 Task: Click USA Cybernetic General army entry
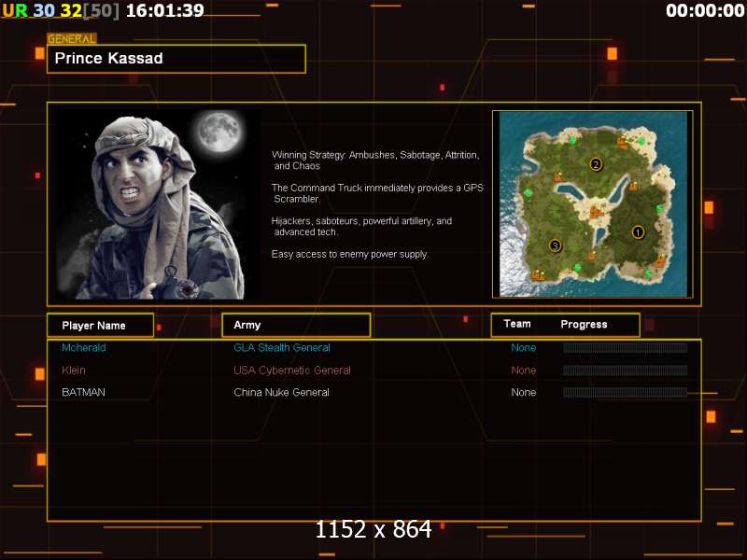[x=292, y=371]
